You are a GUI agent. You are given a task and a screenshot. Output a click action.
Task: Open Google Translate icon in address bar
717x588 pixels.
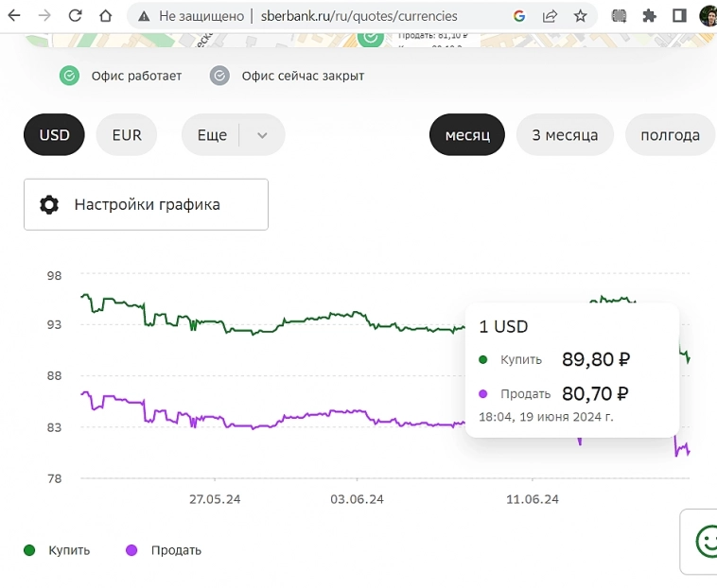(518, 16)
